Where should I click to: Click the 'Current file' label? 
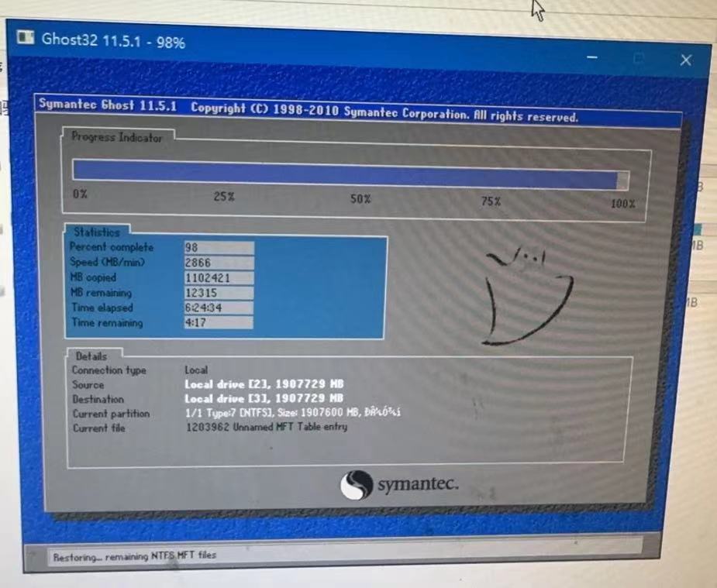99,428
